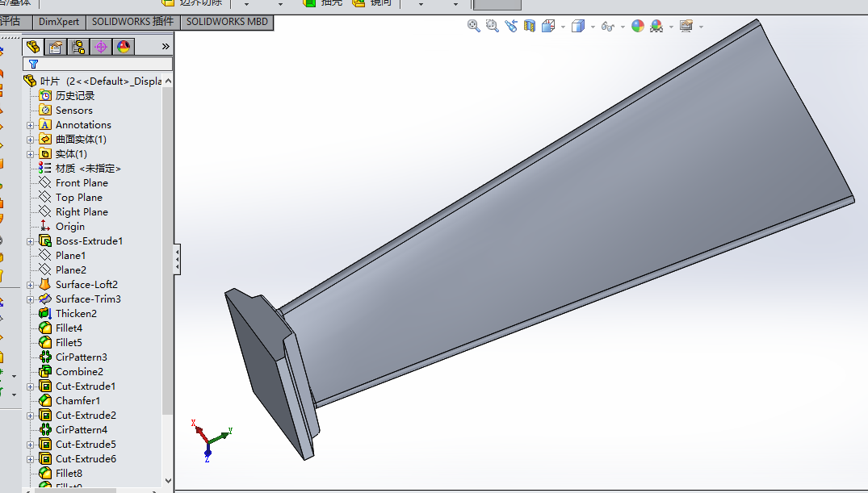
Task: Switch to the DimXpert ribbon tab
Action: tap(59, 22)
